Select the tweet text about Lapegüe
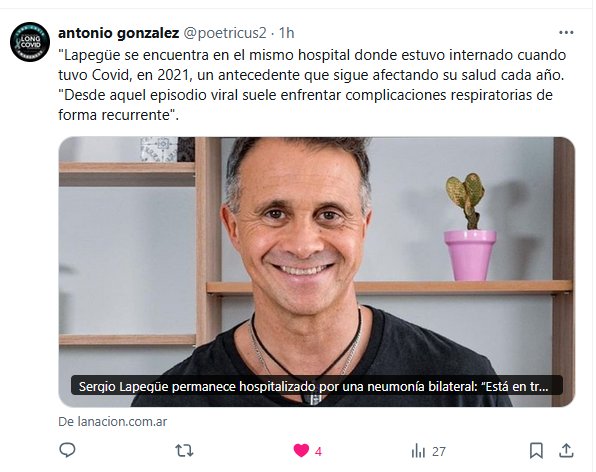The height and width of the screenshot is (472, 596). click(312, 85)
